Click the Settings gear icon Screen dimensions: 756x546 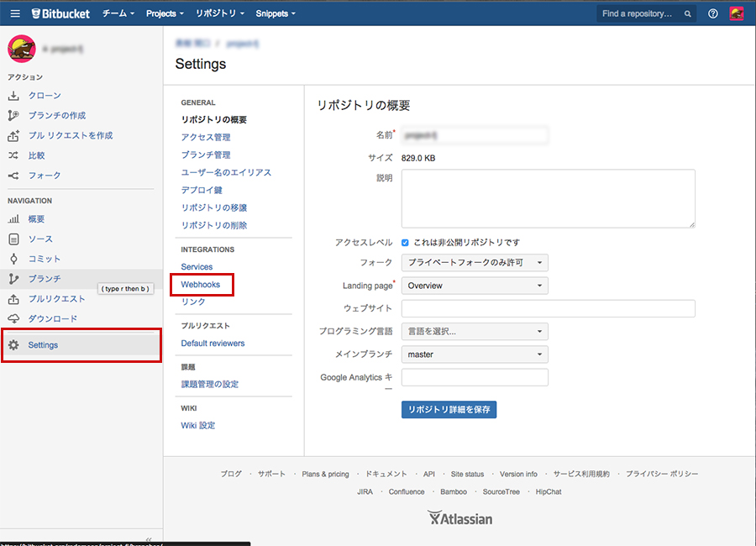(13, 344)
